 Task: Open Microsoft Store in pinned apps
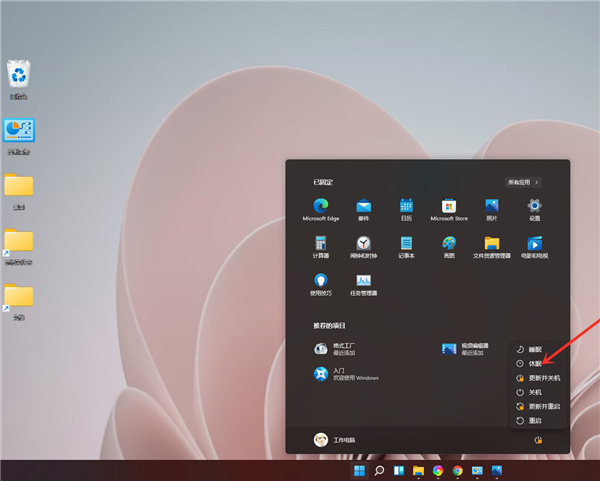coord(449,206)
